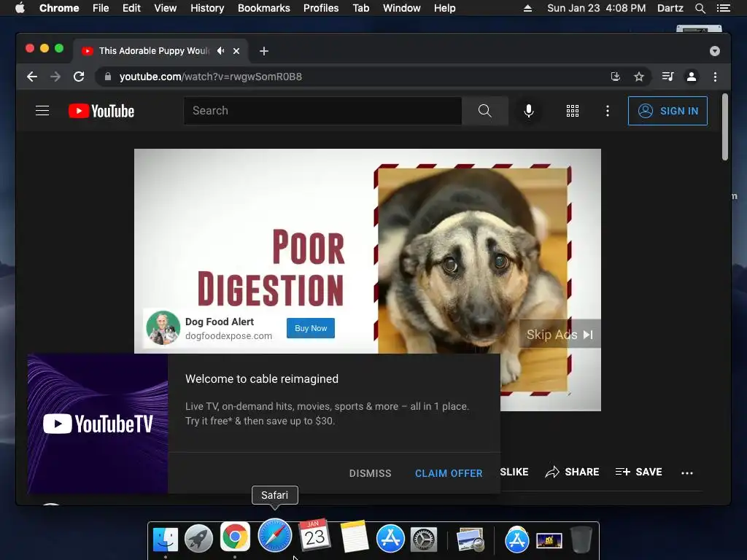Open YouTube settings three-dot menu
747x560 pixels.
pos(608,111)
